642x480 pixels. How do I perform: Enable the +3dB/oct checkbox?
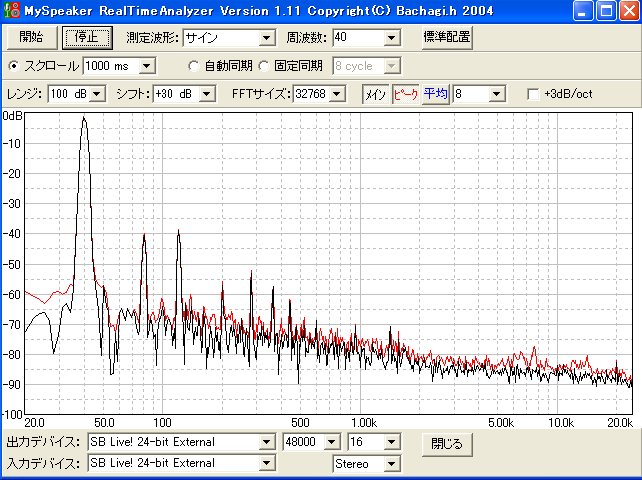534,94
